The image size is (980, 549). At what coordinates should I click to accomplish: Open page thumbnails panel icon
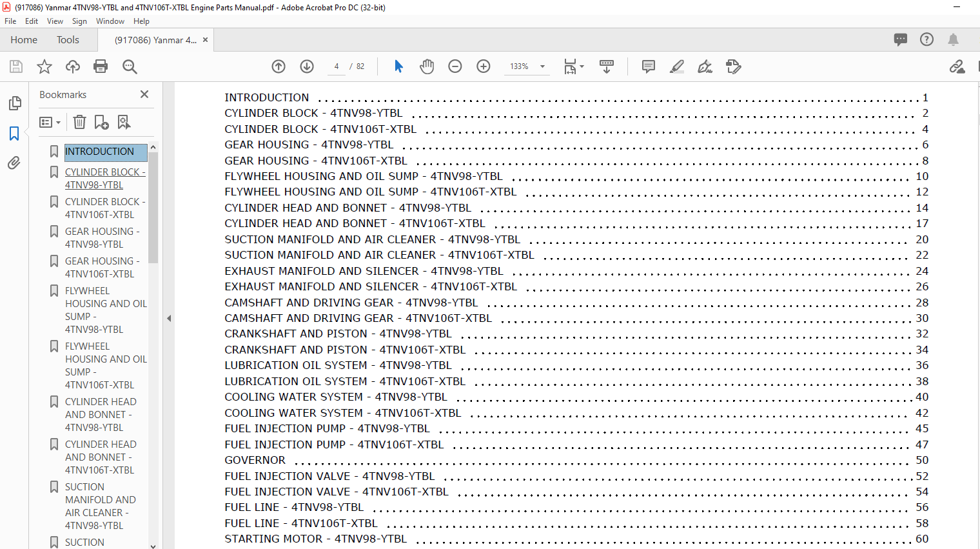pos(14,103)
